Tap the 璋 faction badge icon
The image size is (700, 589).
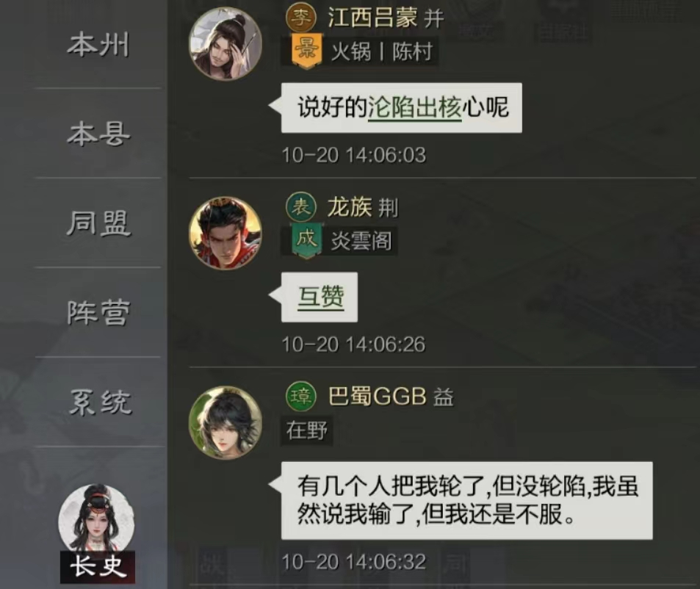click(x=301, y=397)
